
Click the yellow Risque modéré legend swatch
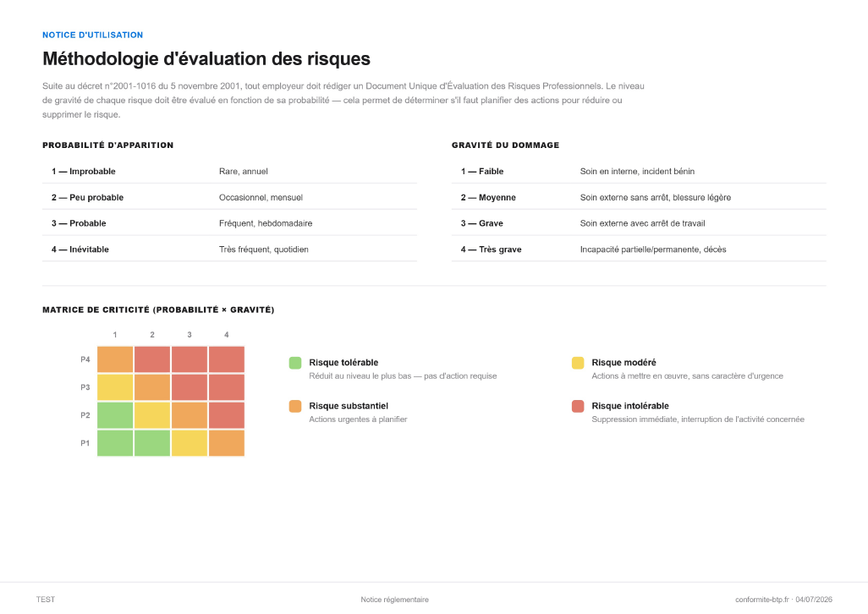pyautogui.click(x=577, y=363)
